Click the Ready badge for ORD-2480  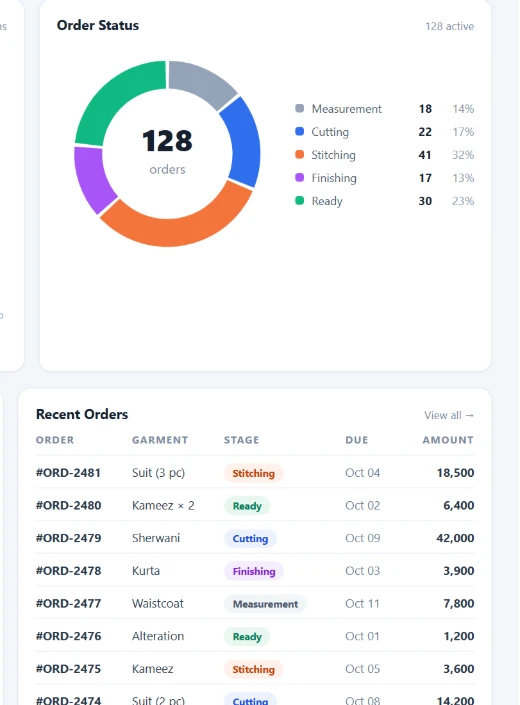coord(247,506)
